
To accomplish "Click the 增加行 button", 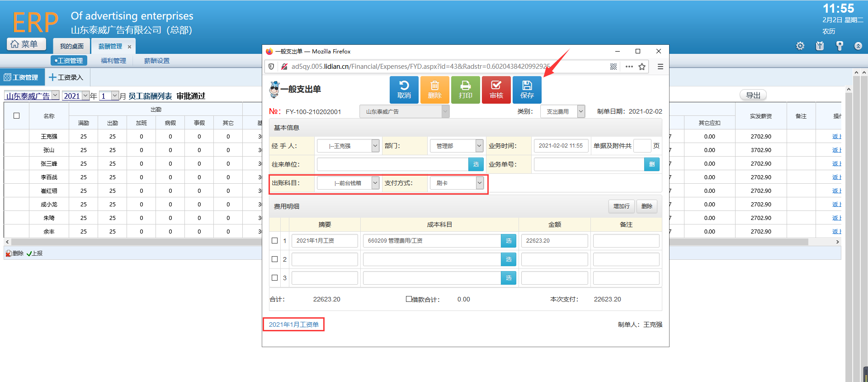I will coord(622,206).
